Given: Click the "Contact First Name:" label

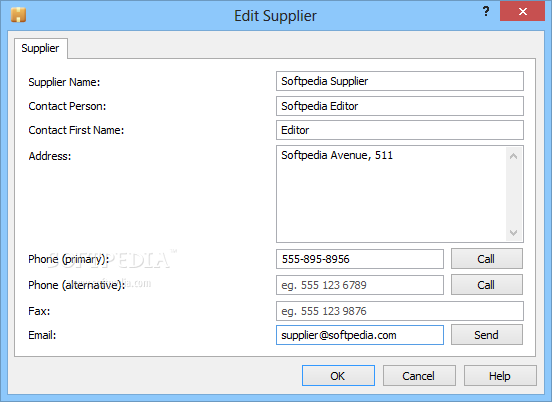Looking at the screenshot, I should click(x=76, y=130).
